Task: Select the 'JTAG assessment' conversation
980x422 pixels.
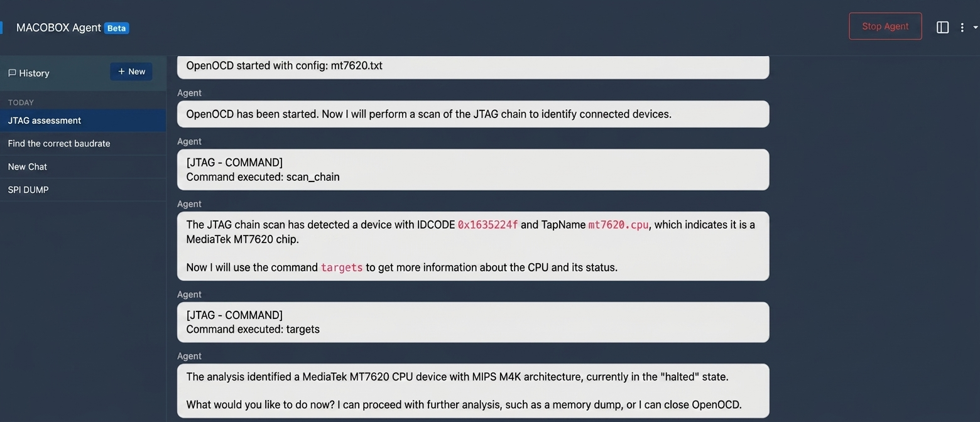Action: tap(44, 120)
